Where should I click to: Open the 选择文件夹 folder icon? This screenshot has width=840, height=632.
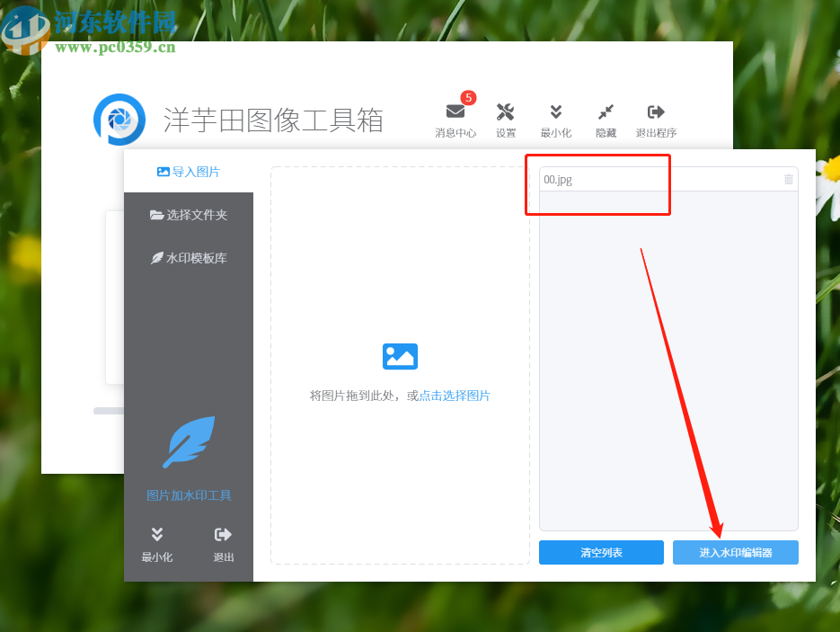[x=157, y=214]
